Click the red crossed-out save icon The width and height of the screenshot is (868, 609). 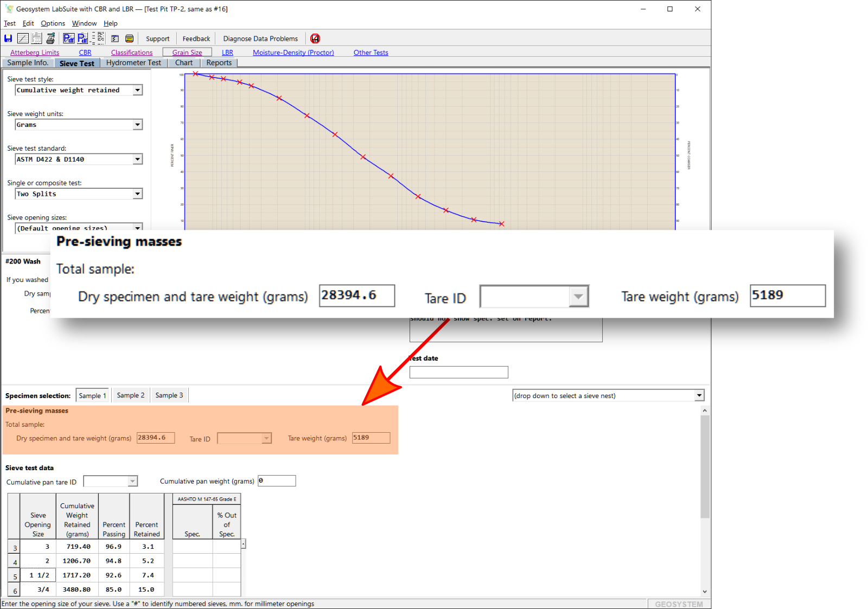(315, 39)
